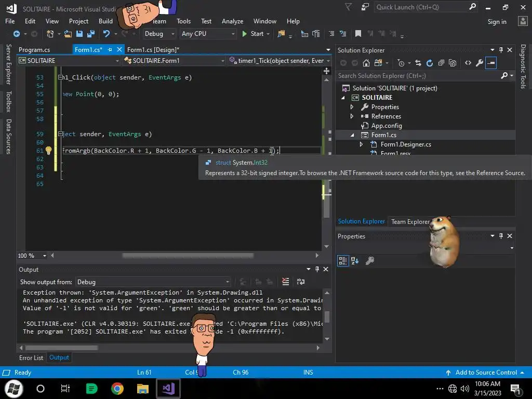This screenshot has height=399, width=532.
Task: Click the code editor horizontal scrollbar thumb
Action: (x=188, y=256)
